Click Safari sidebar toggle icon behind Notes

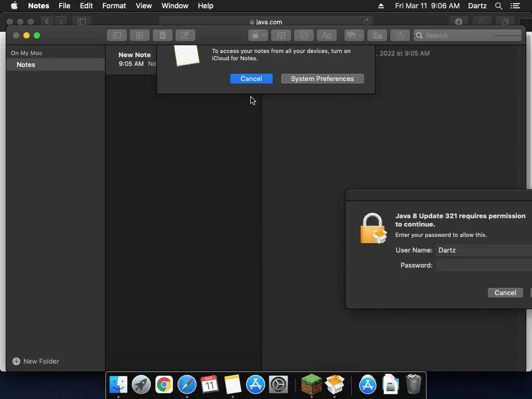tap(82, 22)
